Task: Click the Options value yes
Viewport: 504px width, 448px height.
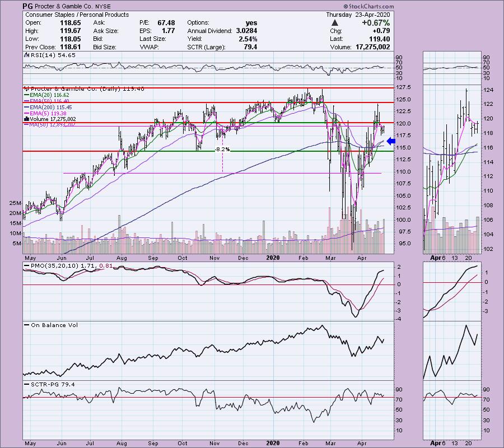Action: pyautogui.click(x=251, y=23)
